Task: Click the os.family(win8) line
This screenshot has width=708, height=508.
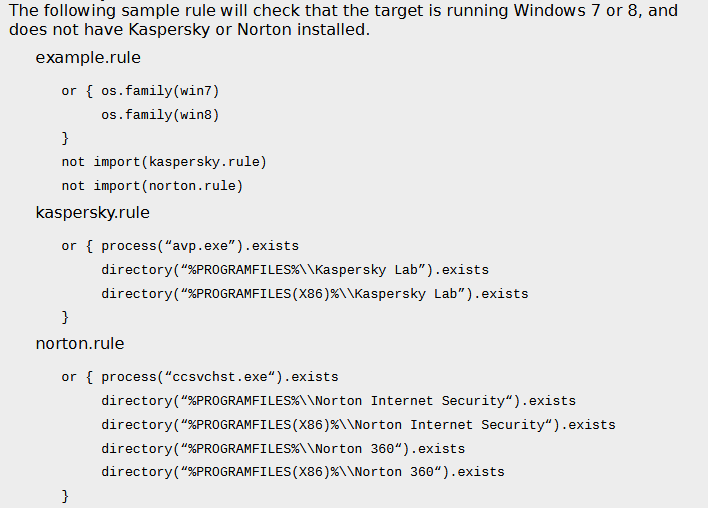Action: coord(160,115)
